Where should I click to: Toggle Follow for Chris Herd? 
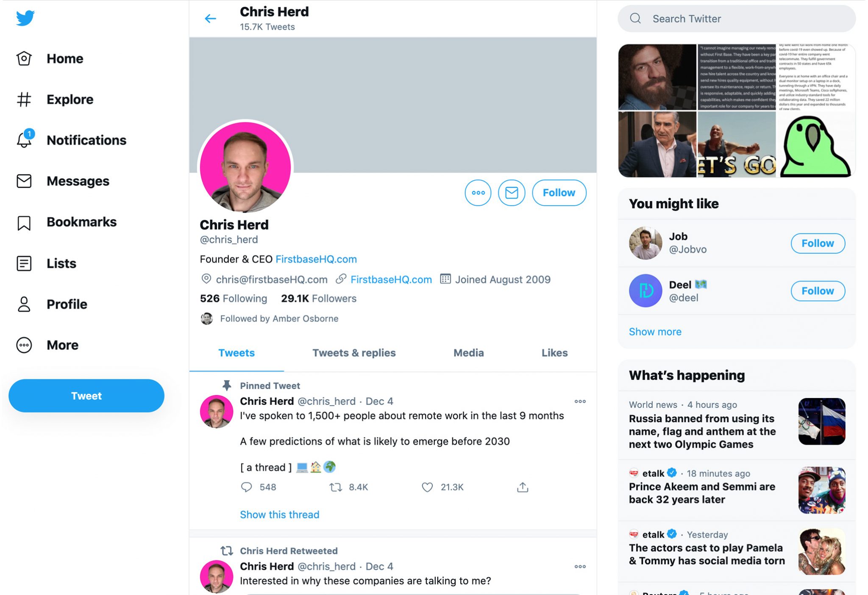[559, 193]
